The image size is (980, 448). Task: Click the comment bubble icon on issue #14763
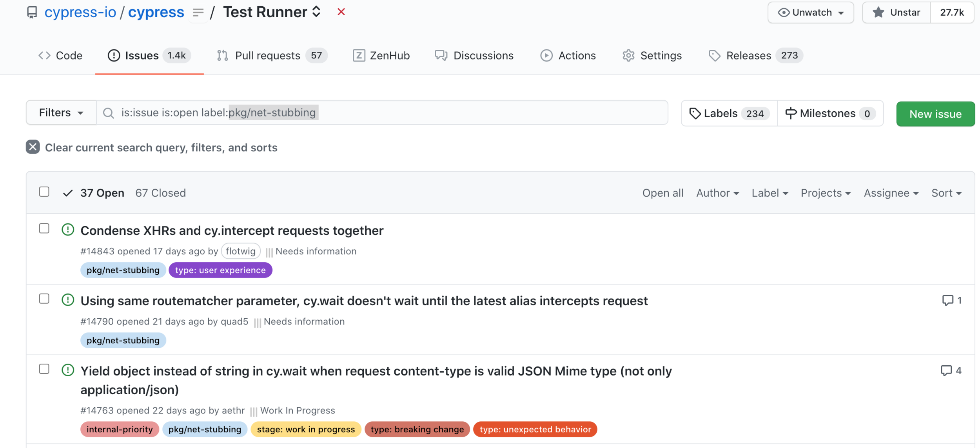point(946,370)
